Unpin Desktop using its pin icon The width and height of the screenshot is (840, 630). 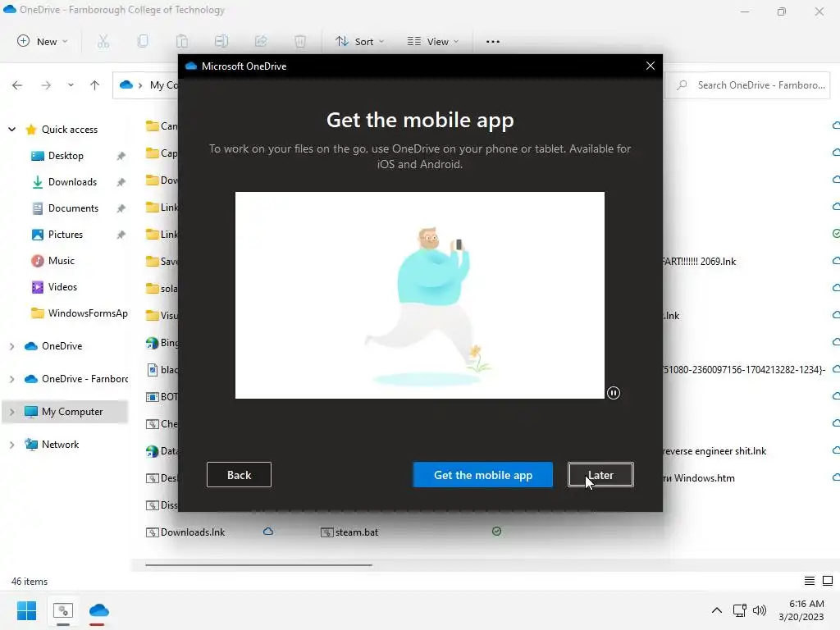121,156
